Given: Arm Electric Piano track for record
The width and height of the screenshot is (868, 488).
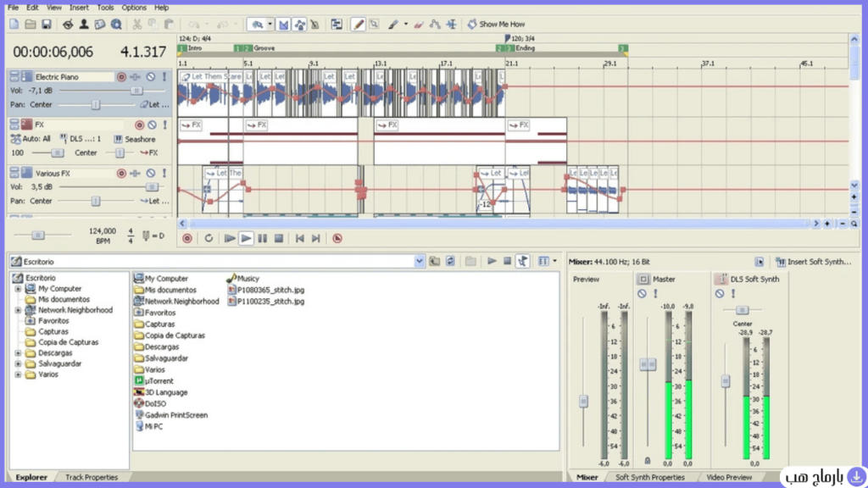Looking at the screenshot, I should coord(121,77).
